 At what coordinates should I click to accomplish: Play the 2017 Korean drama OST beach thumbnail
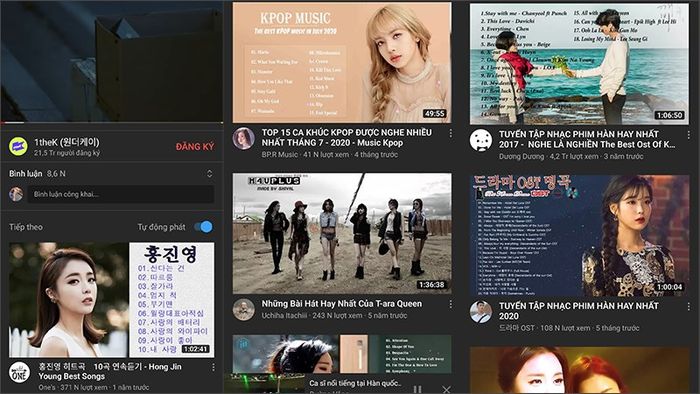tap(579, 64)
